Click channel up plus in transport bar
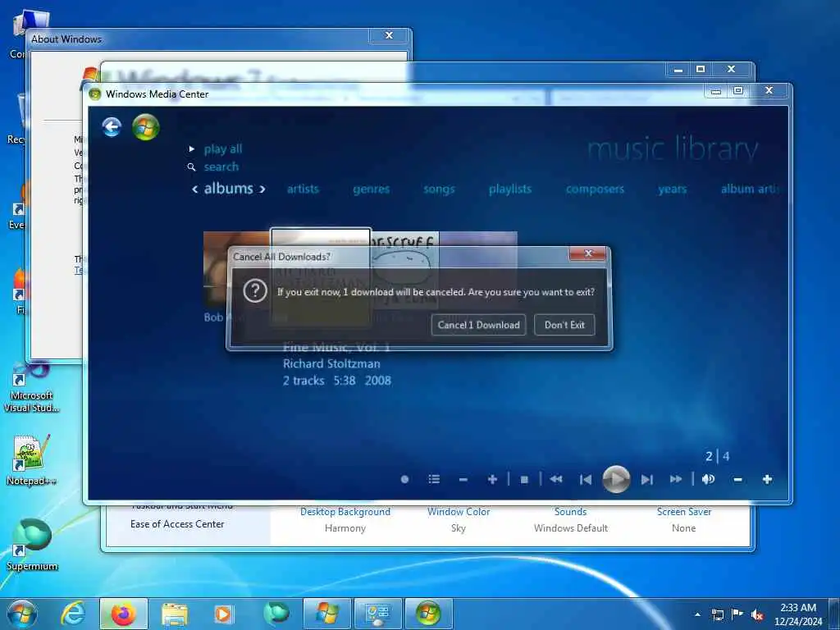840x630 pixels. [492, 479]
